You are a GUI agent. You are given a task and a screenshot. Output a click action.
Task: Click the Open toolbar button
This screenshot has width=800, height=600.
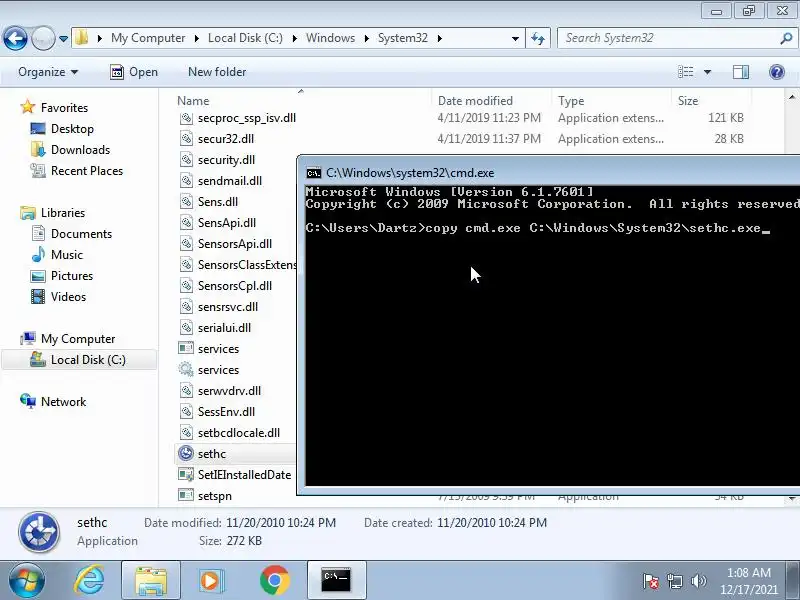pos(134,72)
